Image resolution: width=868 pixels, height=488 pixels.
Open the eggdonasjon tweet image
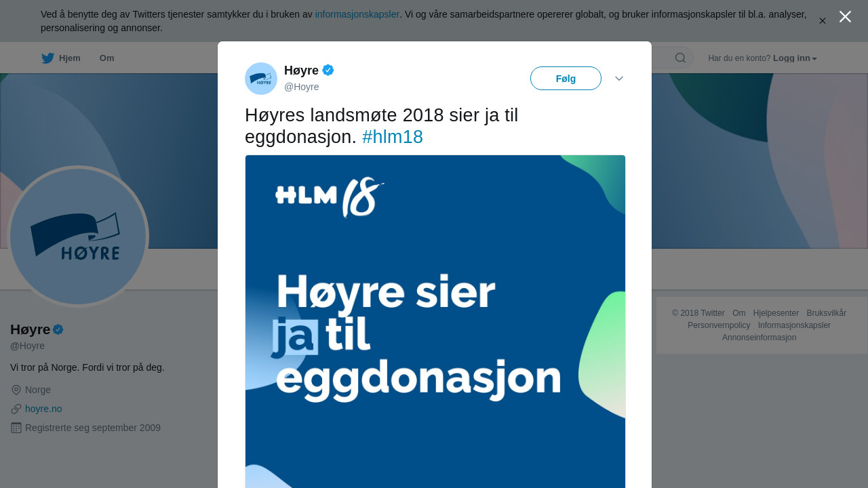pos(435,321)
